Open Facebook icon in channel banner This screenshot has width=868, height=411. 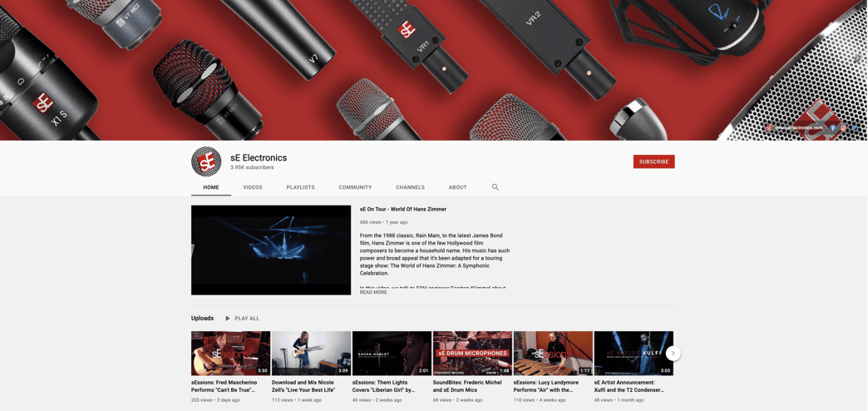coord(832,127)
